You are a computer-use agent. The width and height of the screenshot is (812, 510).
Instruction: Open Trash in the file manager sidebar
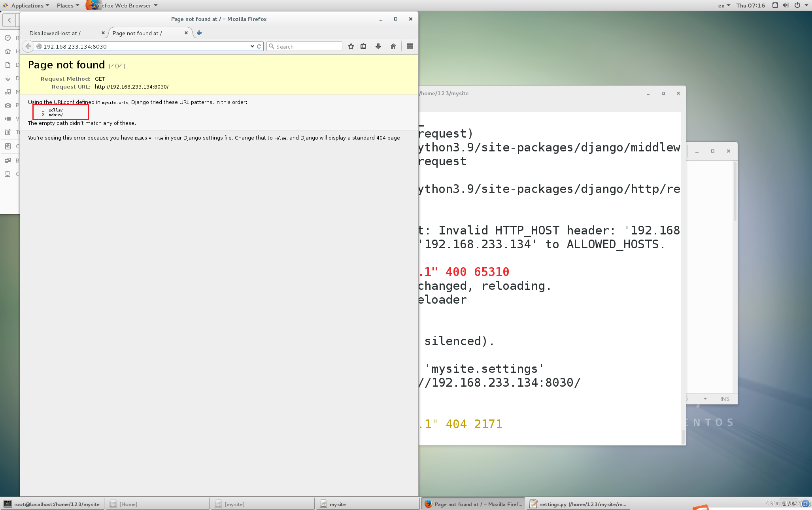8,132
